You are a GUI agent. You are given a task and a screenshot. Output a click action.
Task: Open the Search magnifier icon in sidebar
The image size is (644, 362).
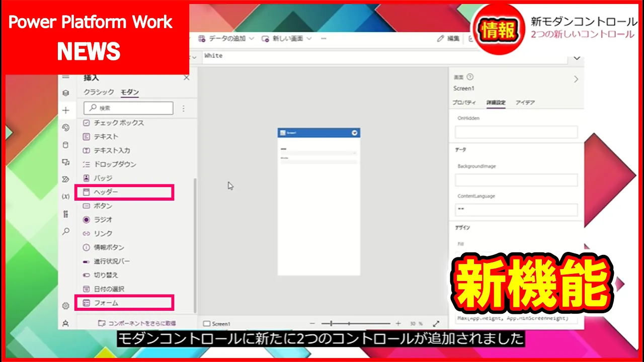[65, 231]
